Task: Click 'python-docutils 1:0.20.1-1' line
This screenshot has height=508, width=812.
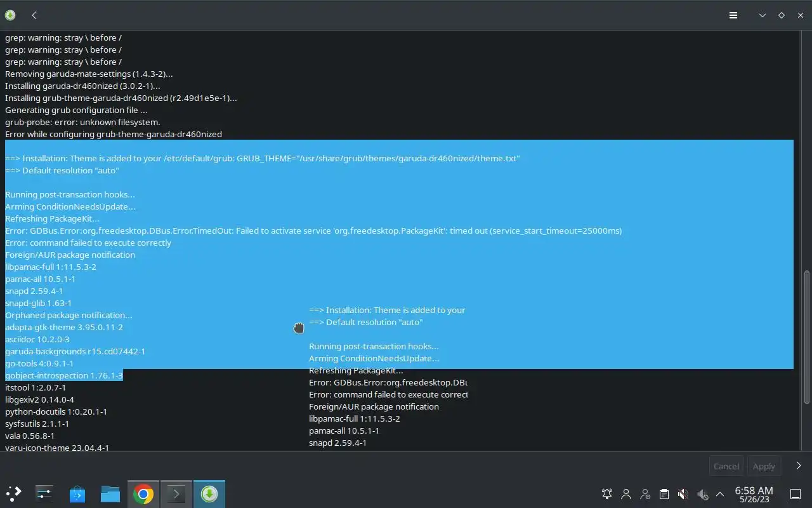Action: coord(56,411)
